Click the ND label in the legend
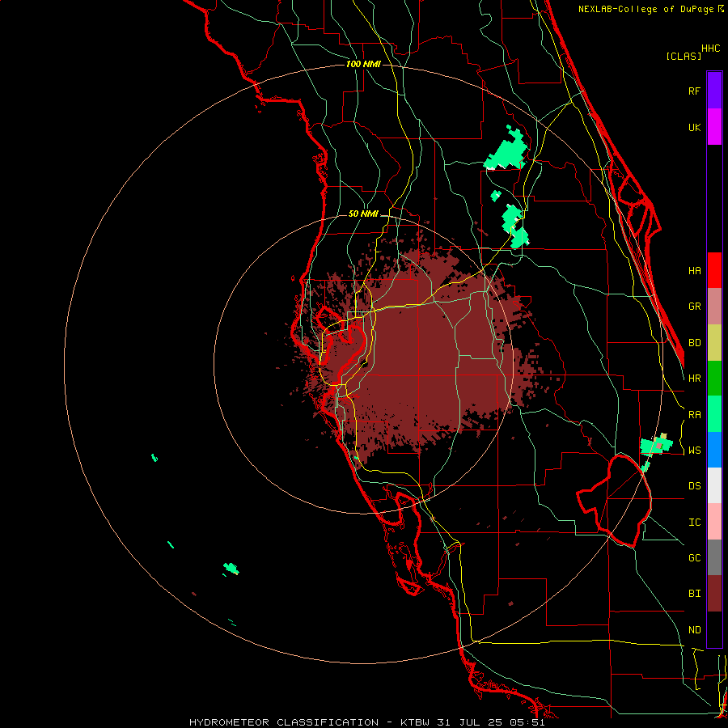The height and width of the screenshot is (728, 728). click(694, 630)
